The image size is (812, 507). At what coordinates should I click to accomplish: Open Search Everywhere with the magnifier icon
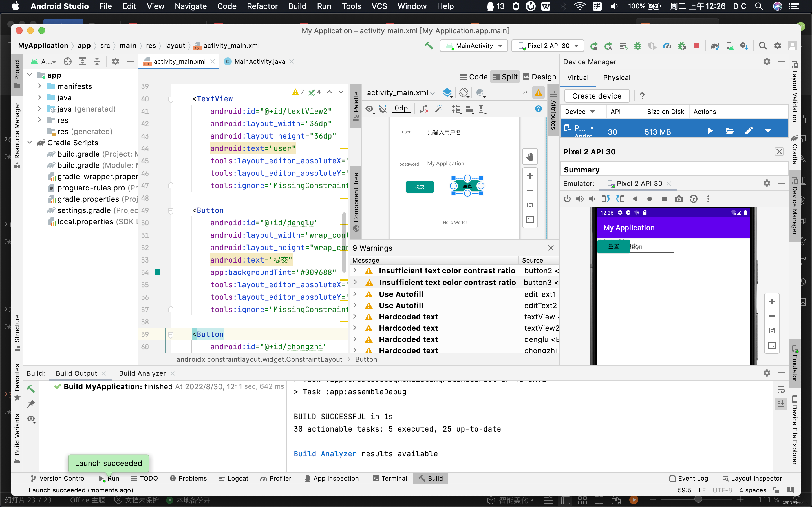tap(762, 46)
